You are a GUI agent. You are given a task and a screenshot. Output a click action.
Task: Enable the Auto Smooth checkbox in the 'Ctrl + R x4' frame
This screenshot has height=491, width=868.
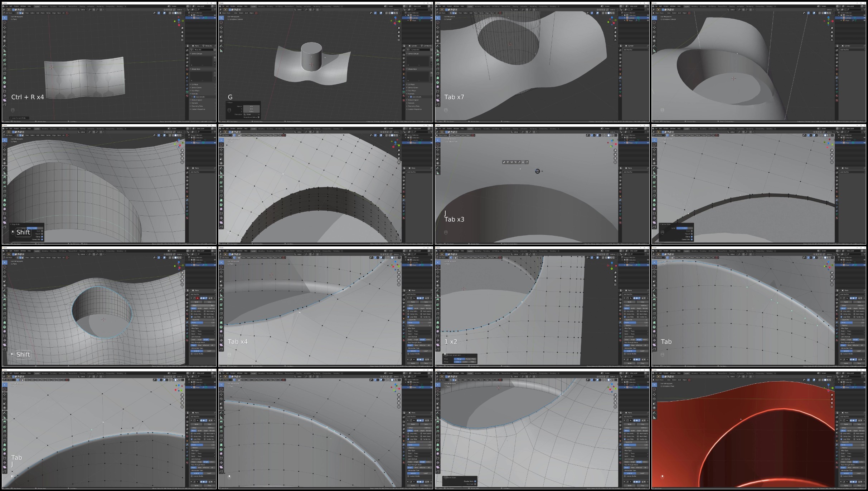click(x=194, y=97)
